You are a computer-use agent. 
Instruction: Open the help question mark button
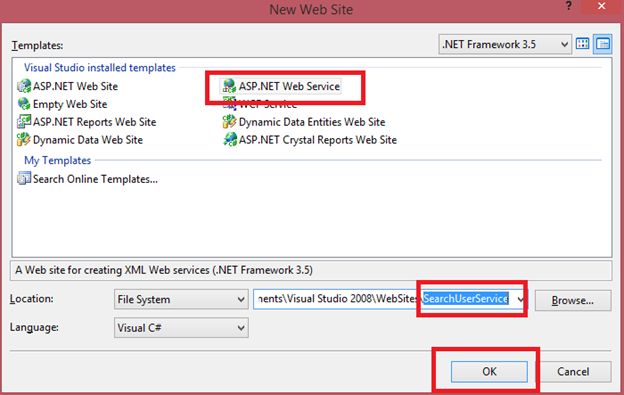point(569,6)
